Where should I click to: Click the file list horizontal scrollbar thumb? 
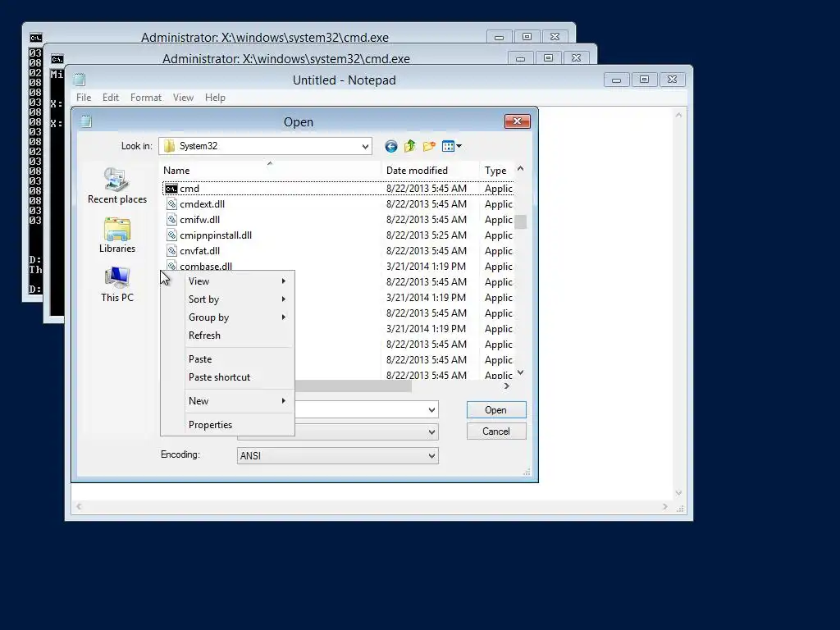coord(353,386)
